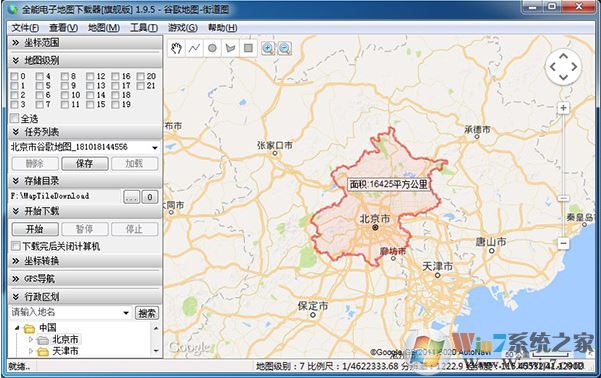Open the 游戏(G) menu
601x378 pixels.
pyautogui.click(x=183, y=28)
